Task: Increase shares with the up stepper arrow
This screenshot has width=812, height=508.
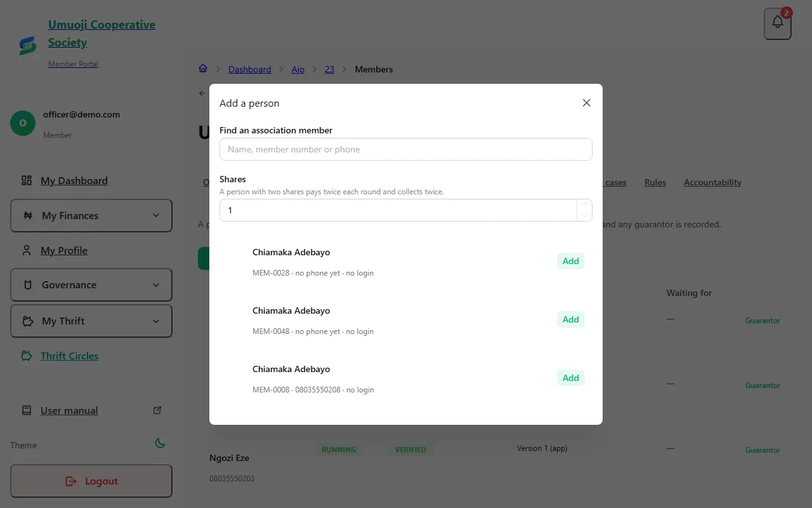Action: point(584,204)
